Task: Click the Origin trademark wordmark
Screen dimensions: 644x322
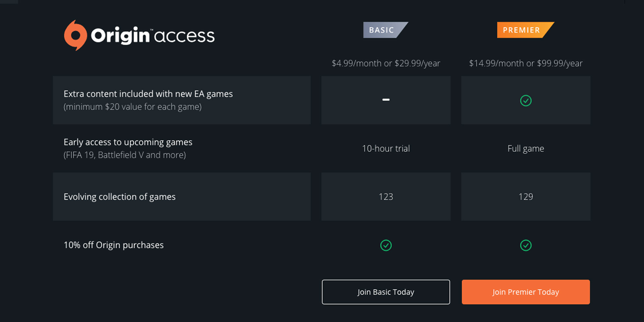Action: [119, 35]
